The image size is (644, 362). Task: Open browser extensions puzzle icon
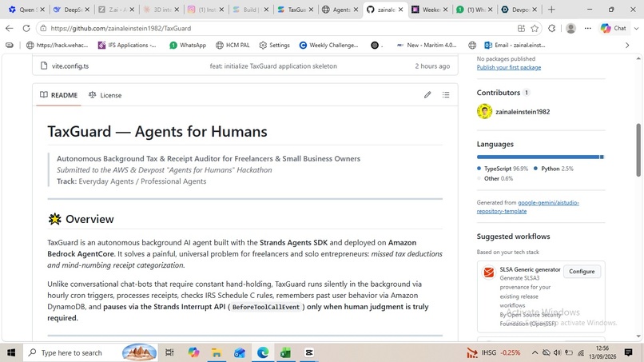click(552, 28)
